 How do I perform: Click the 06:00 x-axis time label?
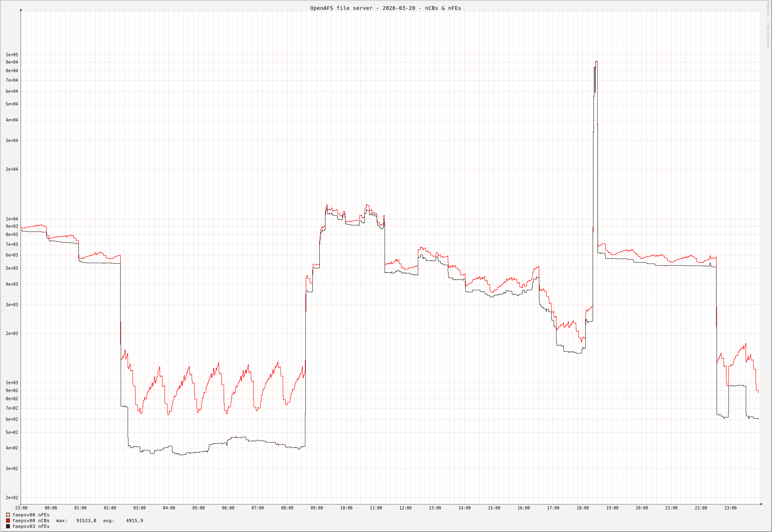click(228, 508)
